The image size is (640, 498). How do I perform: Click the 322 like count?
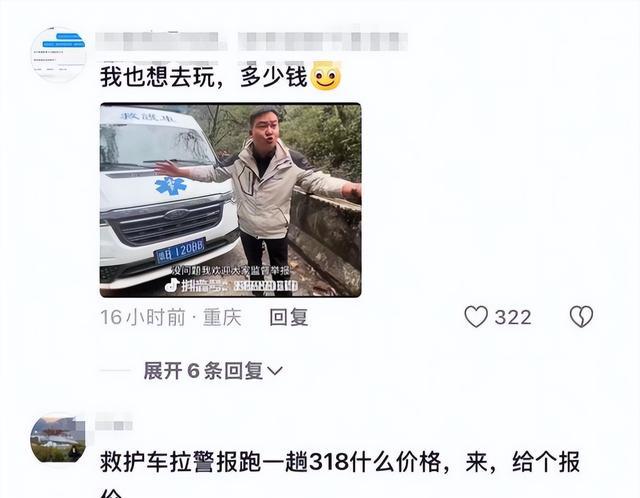pyautogui.click(x=513, y=317)
